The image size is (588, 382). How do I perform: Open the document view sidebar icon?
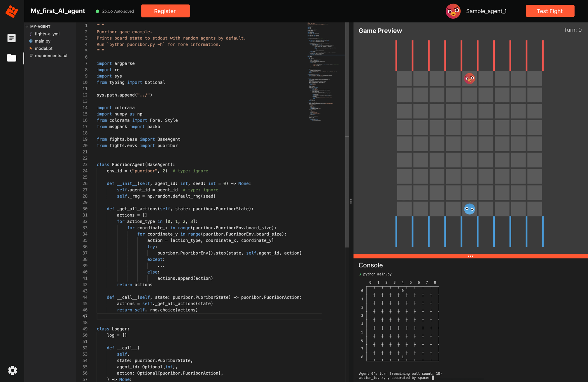12,38
